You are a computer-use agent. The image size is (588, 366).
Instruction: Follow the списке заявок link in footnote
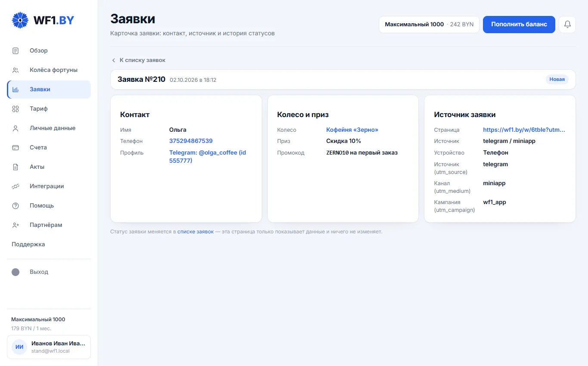[195, 232]
